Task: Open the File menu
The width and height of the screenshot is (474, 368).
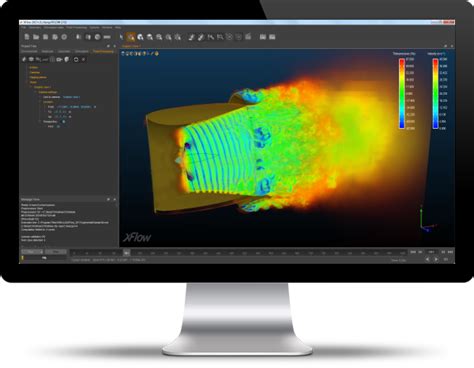Action: pyautogui.click(x=24, y=27)
